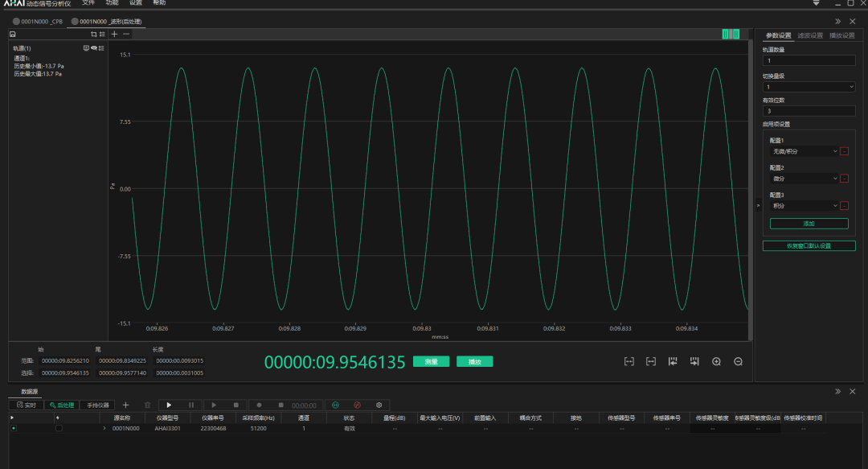868x469 pixels.
Task: Click the 恢复窗口默认设置 button
Action: (x=809, y=245)
